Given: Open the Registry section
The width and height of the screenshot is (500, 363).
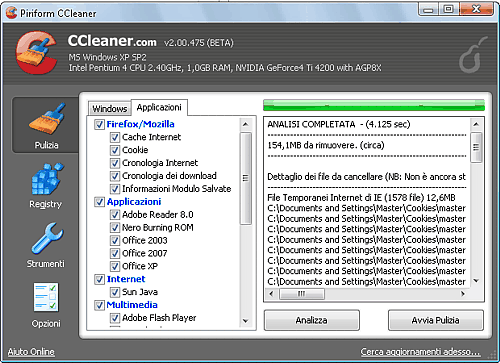Looking at the screenshot, I should click(46, 185).
